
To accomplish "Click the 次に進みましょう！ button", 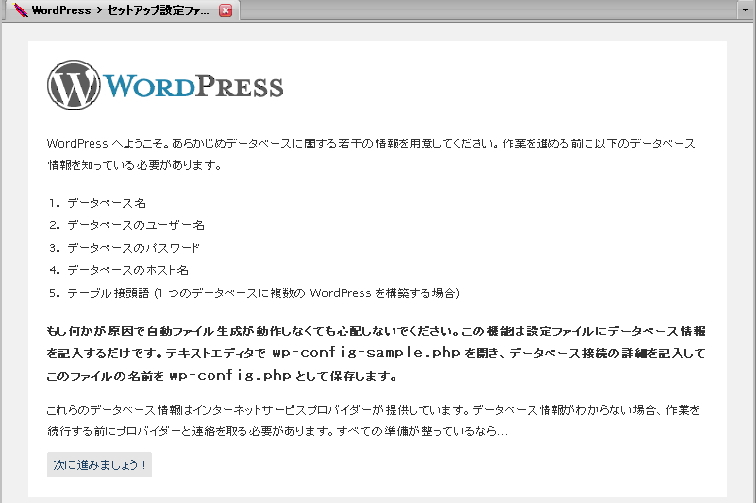I will [99, 464].
